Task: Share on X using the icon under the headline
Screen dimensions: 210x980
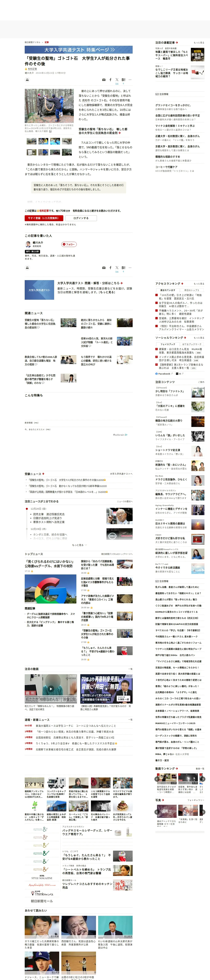Action: 117,80
